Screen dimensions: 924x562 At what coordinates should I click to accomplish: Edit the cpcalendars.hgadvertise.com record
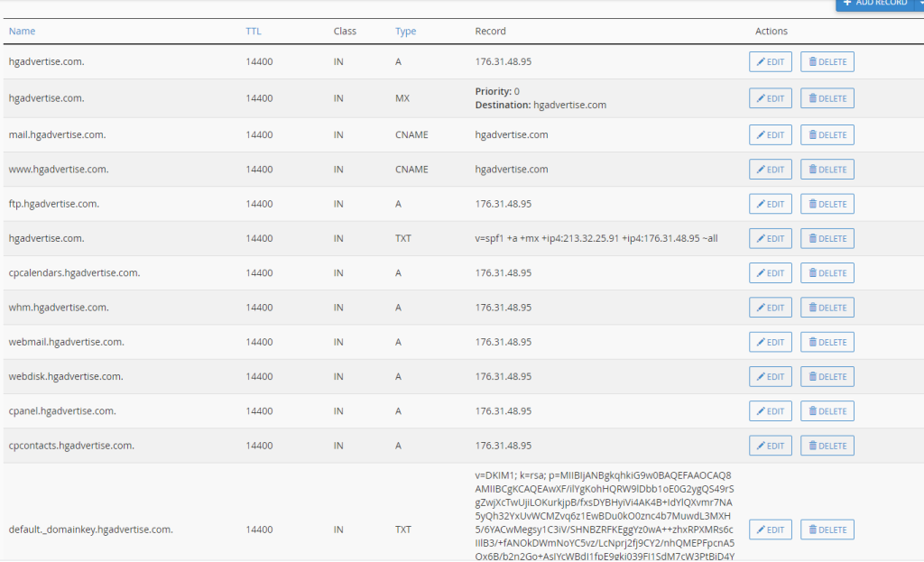tap(770, 273)
